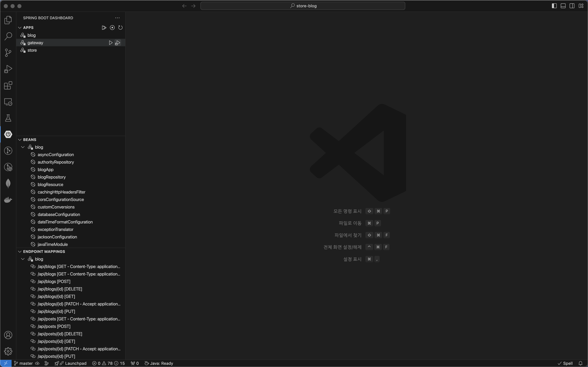This screenshot has height=367, width=588.
Task: Run the gateway app
Action: 110,43
